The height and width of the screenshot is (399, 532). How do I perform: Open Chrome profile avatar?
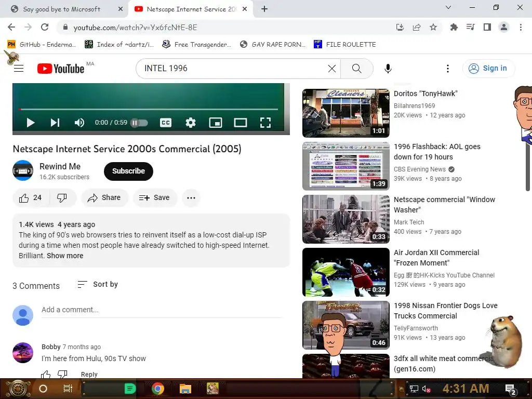(503, 27)
